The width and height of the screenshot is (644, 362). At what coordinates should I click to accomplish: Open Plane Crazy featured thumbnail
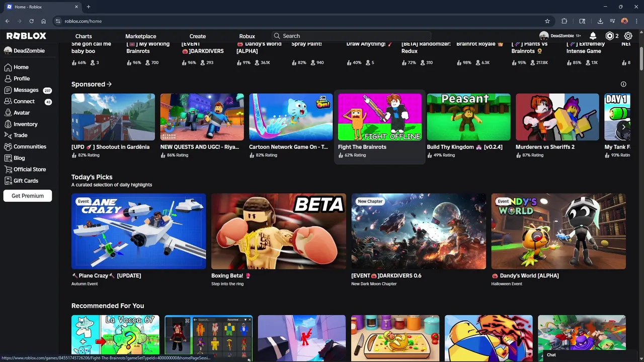[x=138, y=231]
